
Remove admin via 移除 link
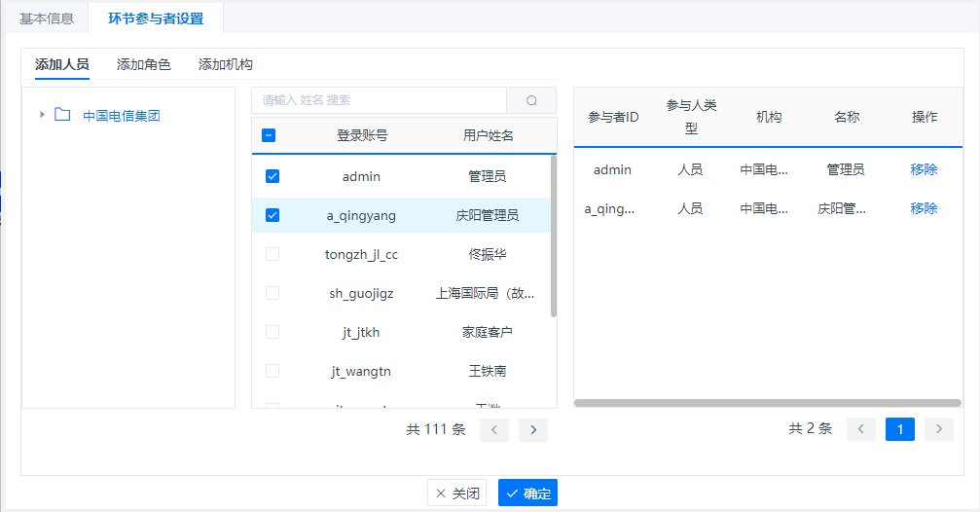point(924,169)
